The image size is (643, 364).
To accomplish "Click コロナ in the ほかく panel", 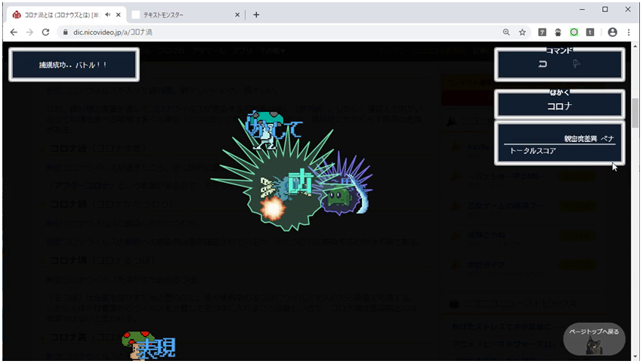I will click(x=559, y=106).
